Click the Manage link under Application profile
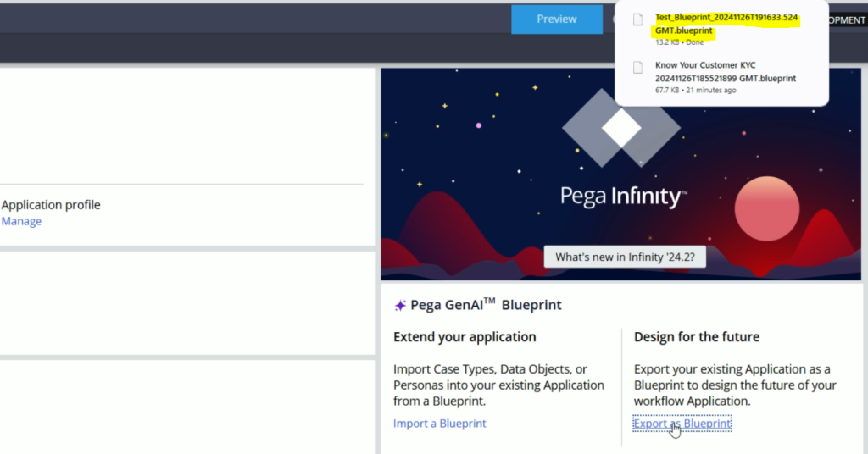This screenshot has height=454, width=868. pos(21,221)
